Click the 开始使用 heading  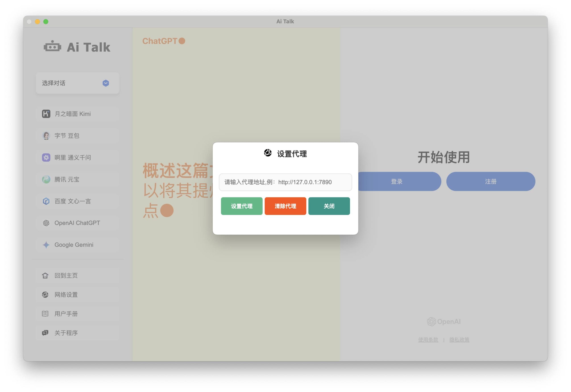coord(444,157)
